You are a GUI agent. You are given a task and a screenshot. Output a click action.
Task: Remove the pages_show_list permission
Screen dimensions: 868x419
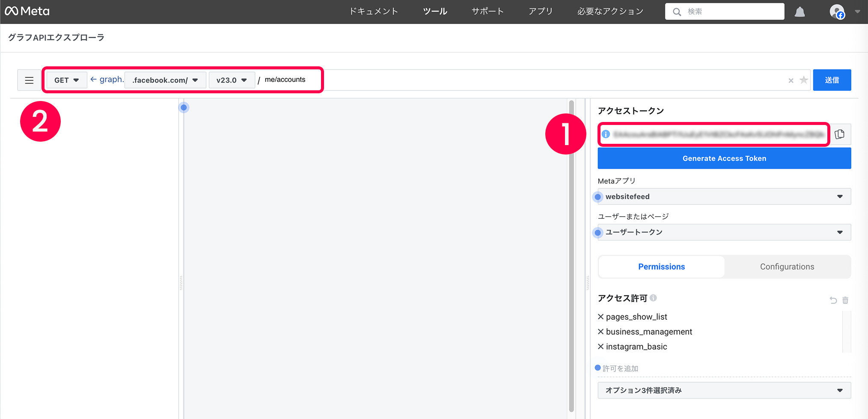[601, 317]
